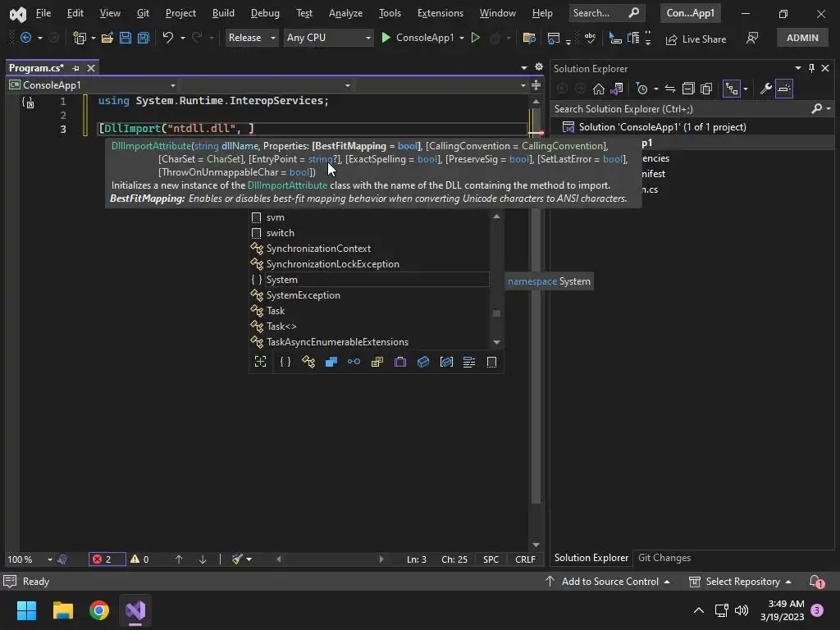
Task: Open the Extensions menu
Action: [x=440, y=13]
